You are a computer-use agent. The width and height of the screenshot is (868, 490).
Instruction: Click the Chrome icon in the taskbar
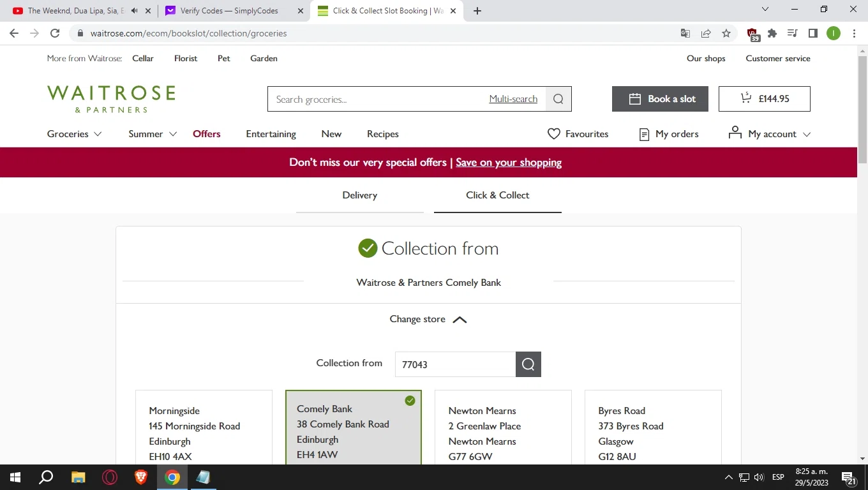coord(172,477)
